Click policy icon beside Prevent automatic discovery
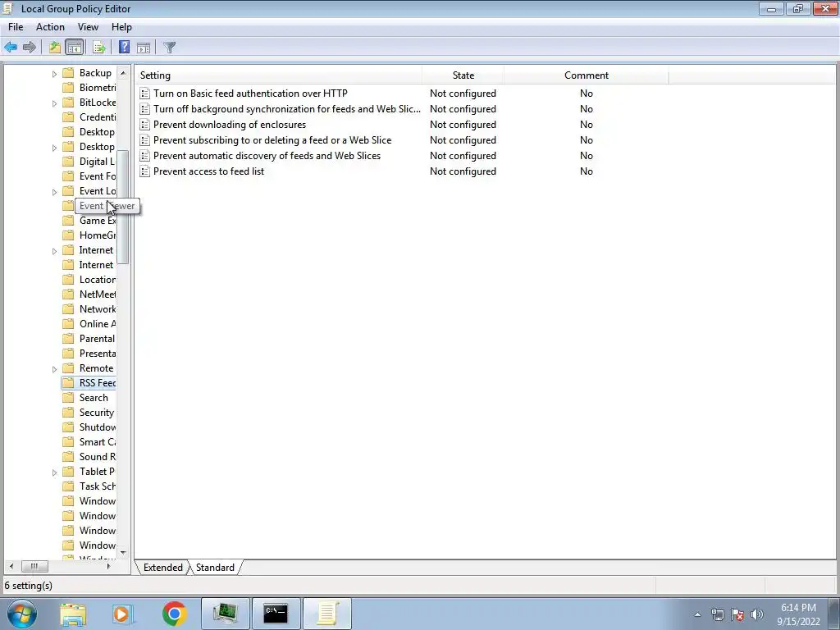This screenshot has height=630, width=840. coord(144,155)
